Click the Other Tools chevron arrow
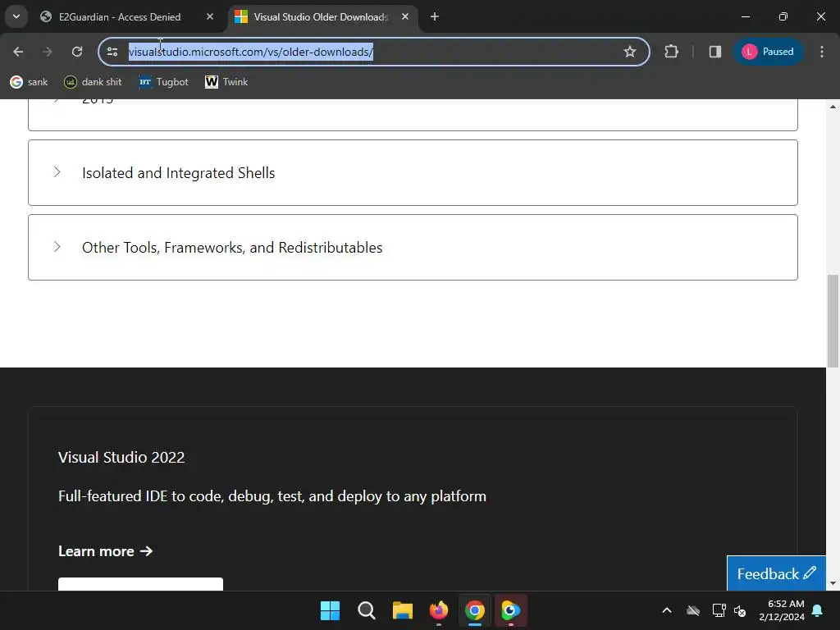The width and height of the screenshot is (840, 630). point(57,246)
